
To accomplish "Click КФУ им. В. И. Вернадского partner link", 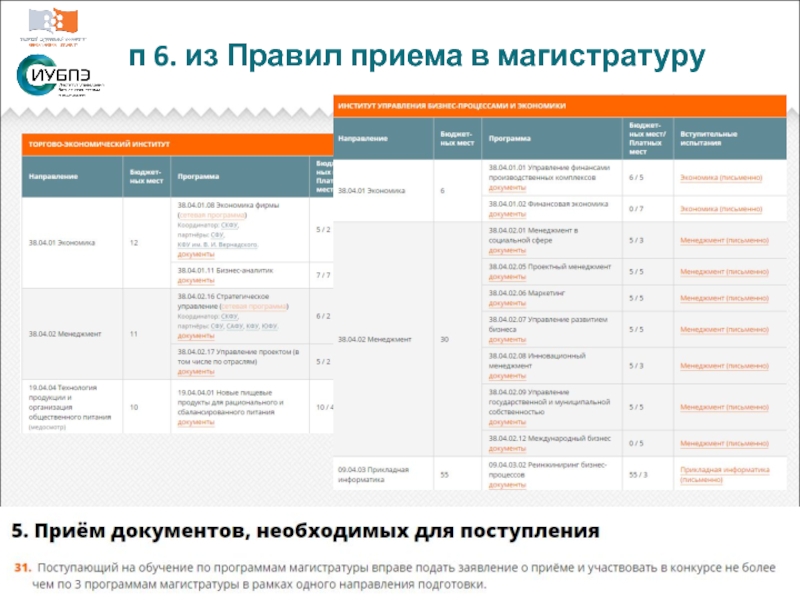I will 217,244.
